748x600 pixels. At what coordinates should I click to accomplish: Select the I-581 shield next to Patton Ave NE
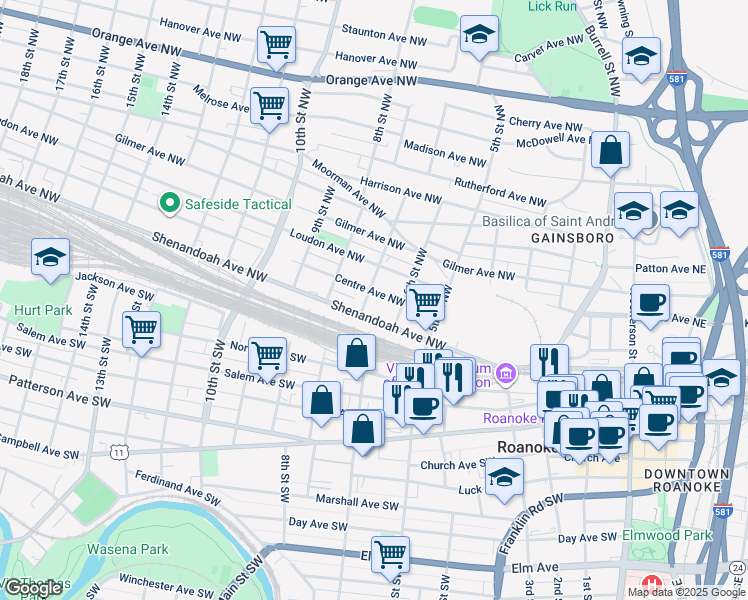pos(719,254)
